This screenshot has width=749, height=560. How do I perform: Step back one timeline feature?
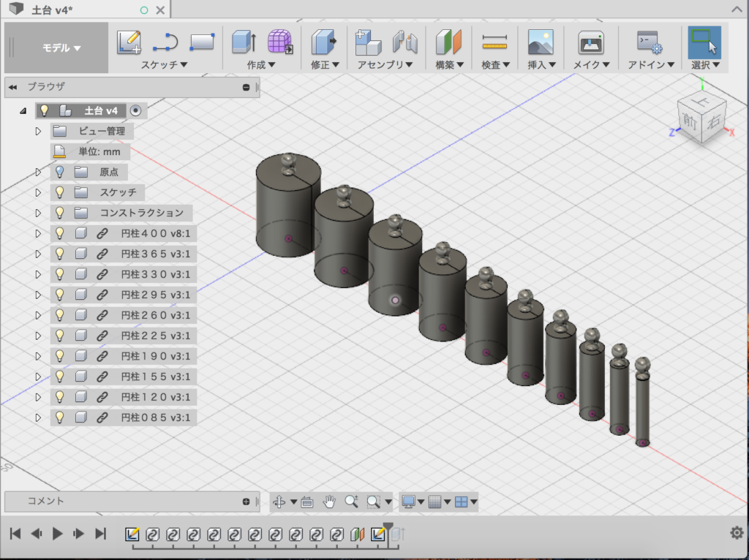(x=37, y=534)
